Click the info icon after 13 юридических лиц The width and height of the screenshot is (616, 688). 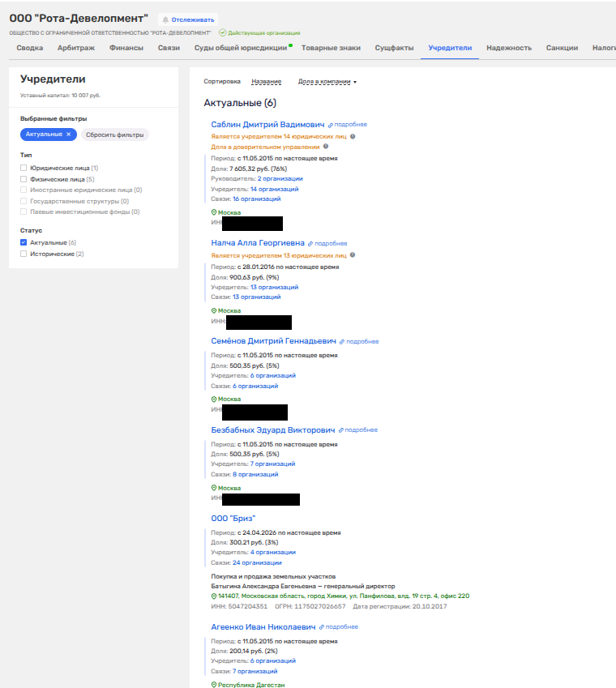tap(353, 255)
